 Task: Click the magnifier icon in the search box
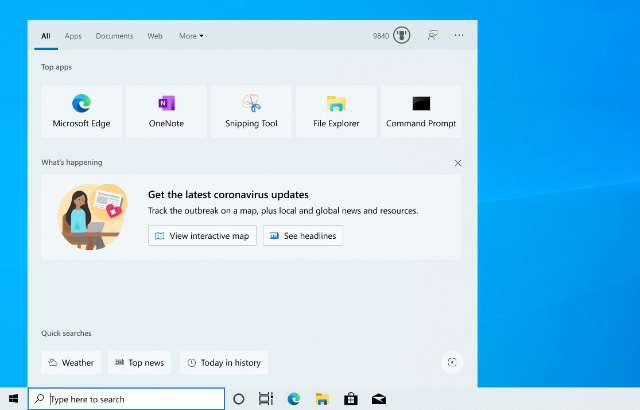[x=39, y=399]
